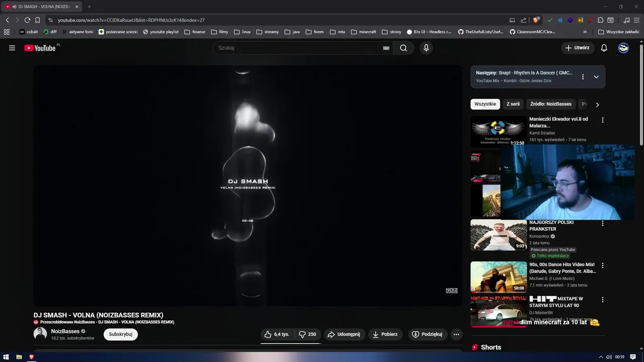Open the youtube playlist bookmark

click(160, 32)
